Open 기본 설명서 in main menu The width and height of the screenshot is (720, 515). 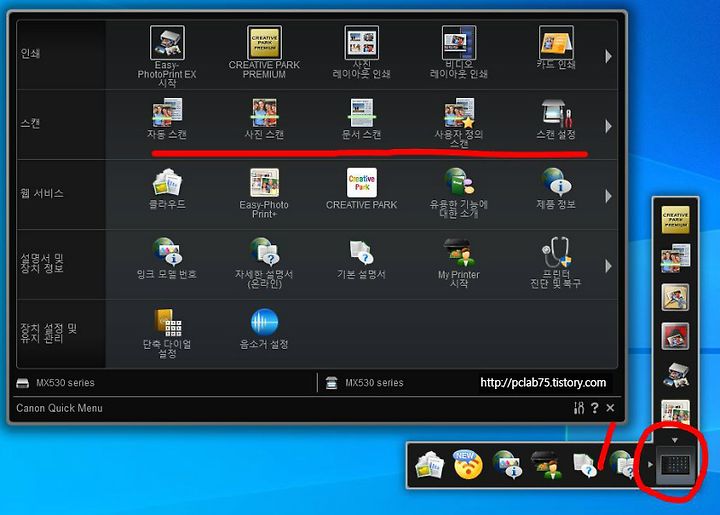(x=362, y=258)
